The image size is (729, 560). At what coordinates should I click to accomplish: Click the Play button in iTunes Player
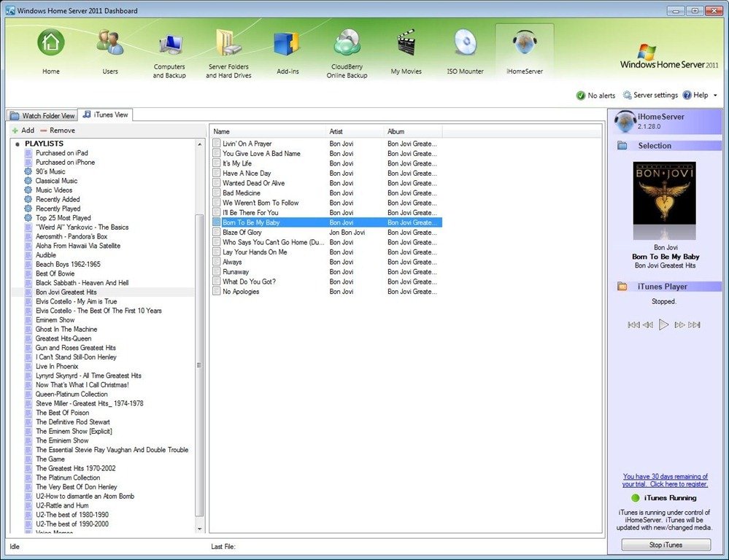[x=664, y=324]
